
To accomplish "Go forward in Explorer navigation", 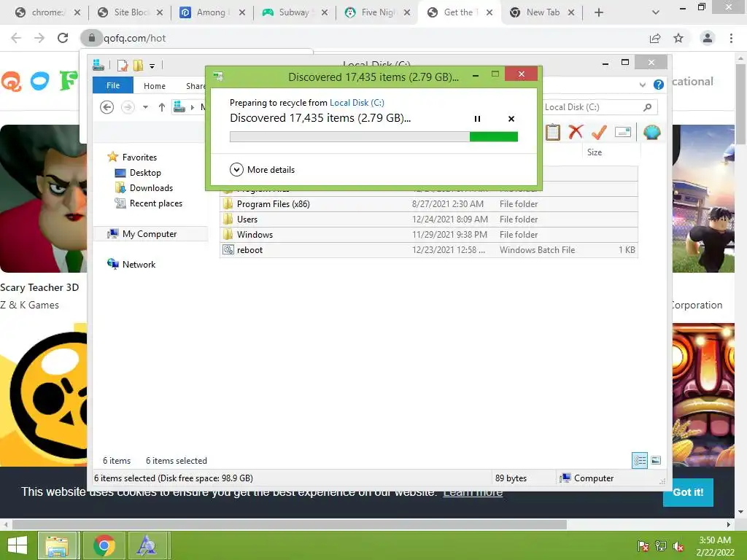I will [128, 107].
